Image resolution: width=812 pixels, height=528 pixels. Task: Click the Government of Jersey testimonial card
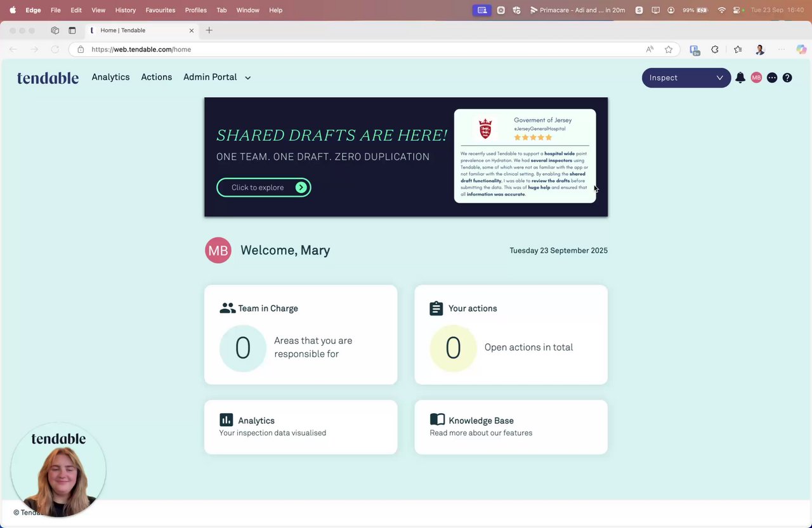[x=525, y=156]
